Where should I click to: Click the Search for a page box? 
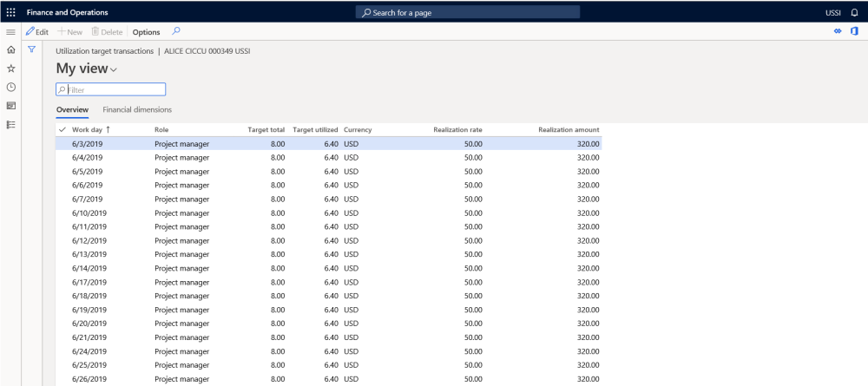(468, 12)
